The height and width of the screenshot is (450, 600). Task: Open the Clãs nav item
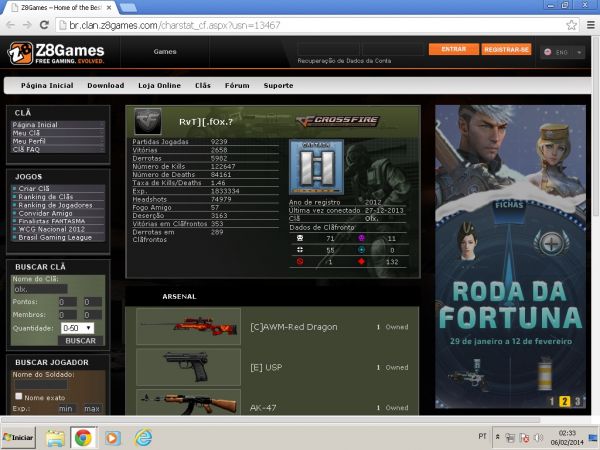pyautogui.click(x=203, y=85)
